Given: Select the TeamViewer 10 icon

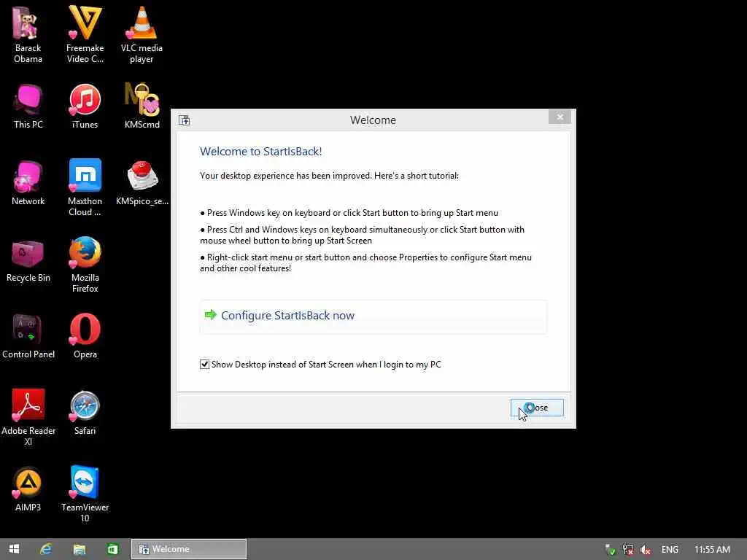Looking at the screenshot, I should [x=85, y=494].
